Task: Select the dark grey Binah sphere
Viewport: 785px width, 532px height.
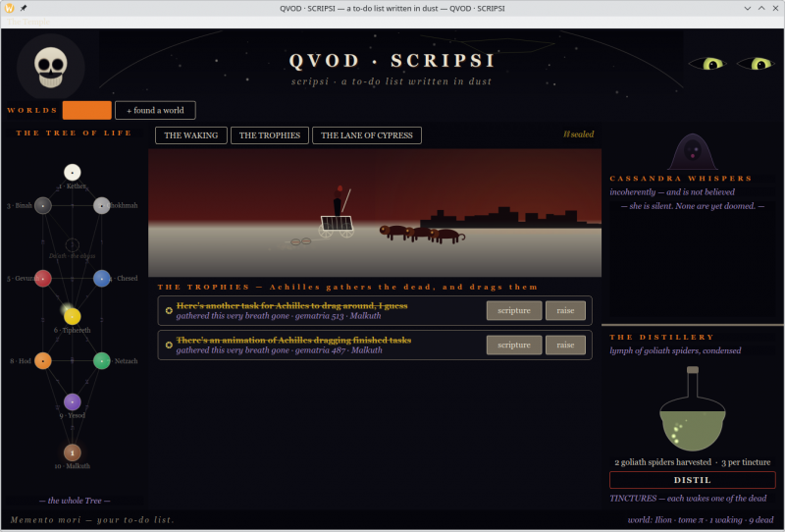Action: (x=43, y=205)
